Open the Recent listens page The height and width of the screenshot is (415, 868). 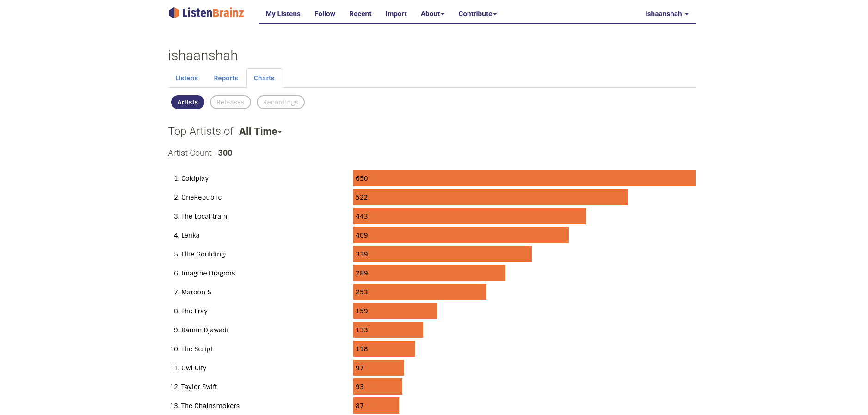click(360, 14)
